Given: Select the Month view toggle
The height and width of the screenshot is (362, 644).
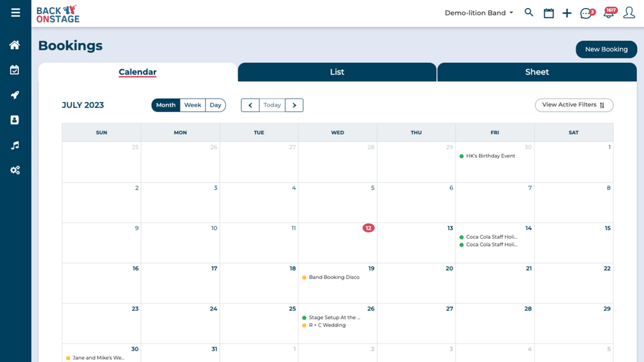Looking at the screenshot, I should coord(166,105).
